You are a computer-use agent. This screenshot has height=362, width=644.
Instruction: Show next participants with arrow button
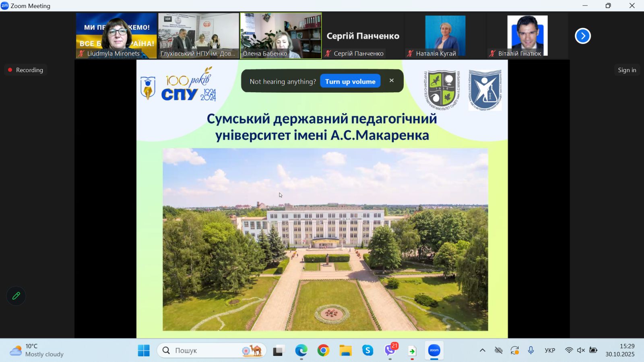[582, 36]
